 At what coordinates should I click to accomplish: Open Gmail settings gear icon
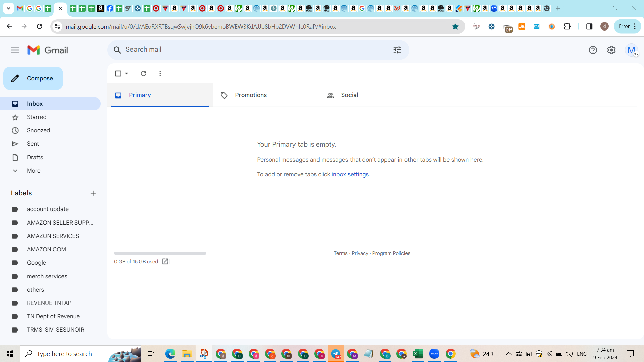click(611, 50)
